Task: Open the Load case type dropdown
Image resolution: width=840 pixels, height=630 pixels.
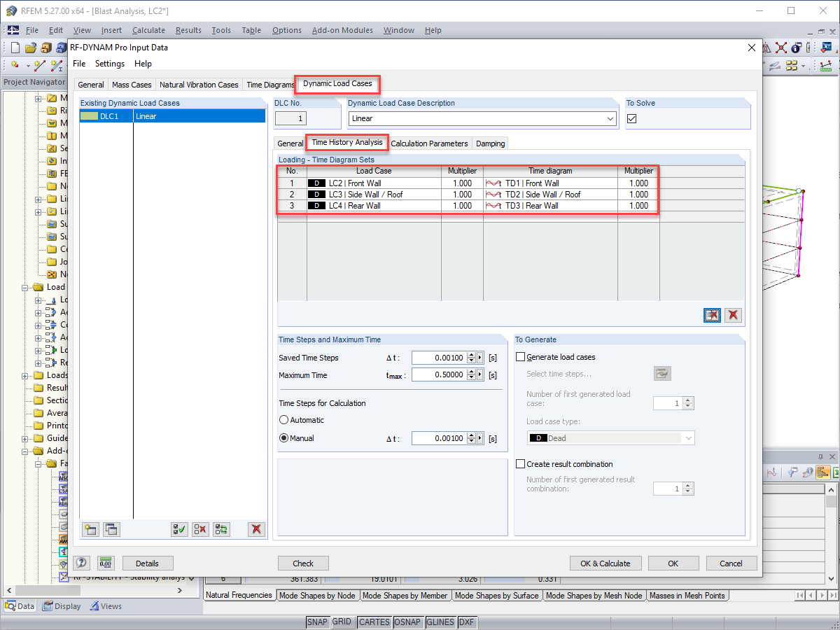Action: [x=688, y=438]
